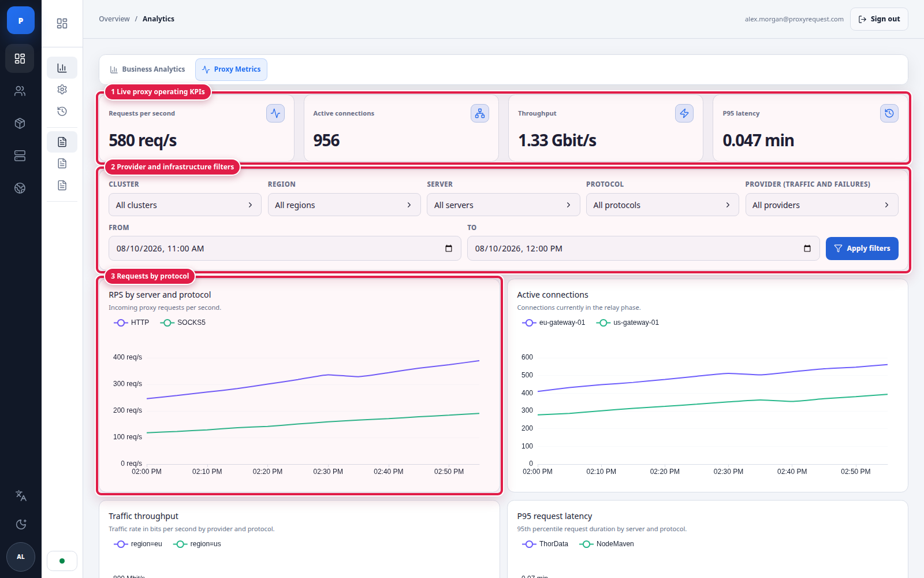
Task: Click the From date-time input field
Action: point(285,249)
